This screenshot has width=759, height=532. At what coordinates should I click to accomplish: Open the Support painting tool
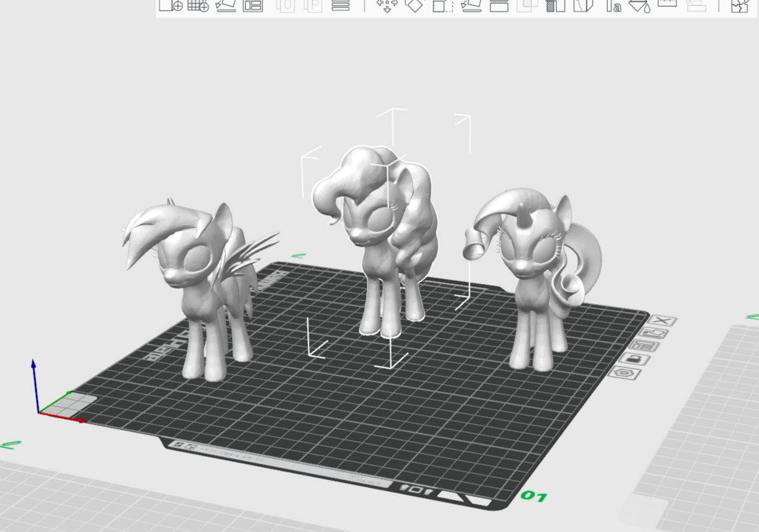(555, 6)
